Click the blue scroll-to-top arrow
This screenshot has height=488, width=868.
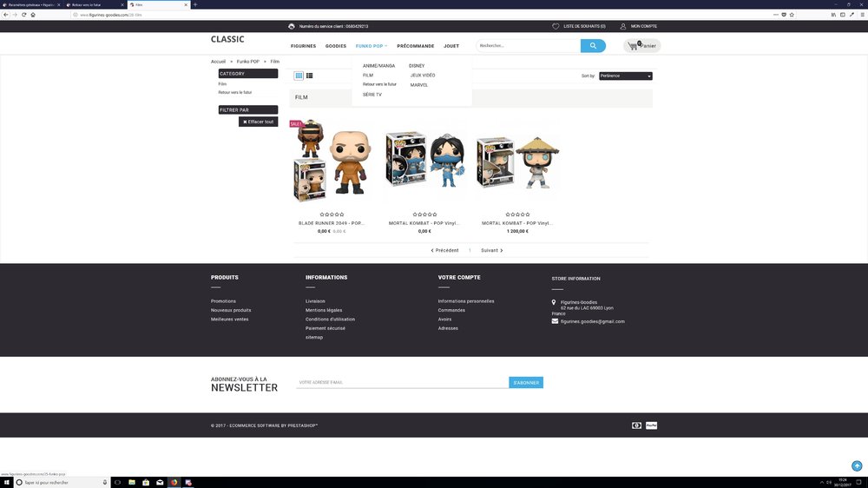[x=857, y=465]
